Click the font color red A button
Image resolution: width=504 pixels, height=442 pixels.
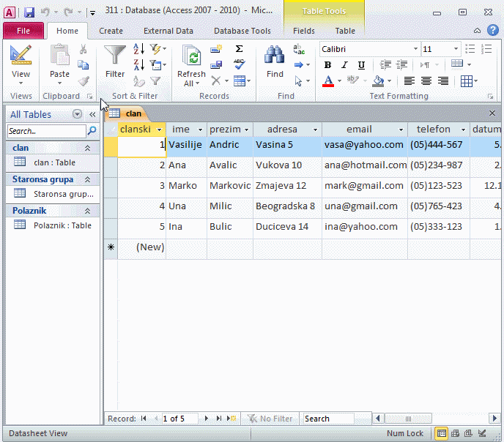click(328, 81)
